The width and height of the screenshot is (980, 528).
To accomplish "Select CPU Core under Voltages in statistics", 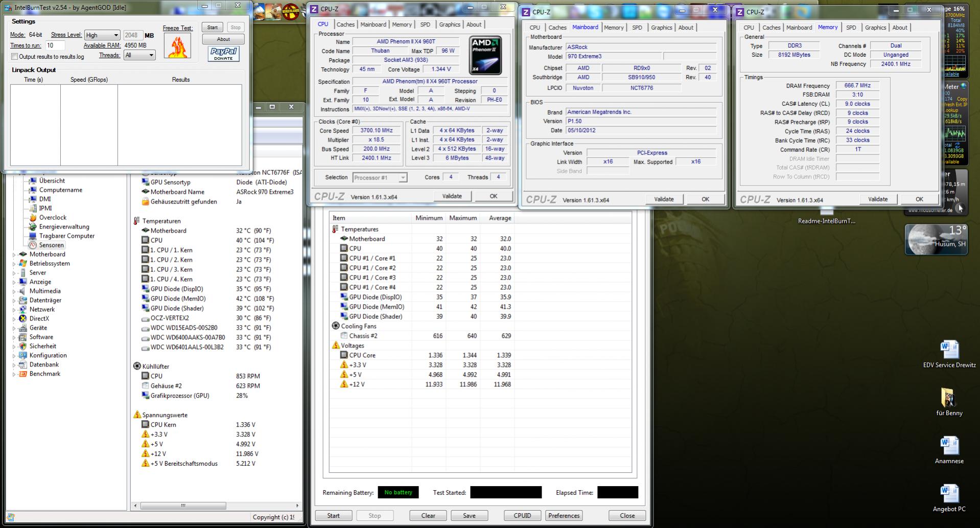I will pyautogui.click(x=362, y=355).
